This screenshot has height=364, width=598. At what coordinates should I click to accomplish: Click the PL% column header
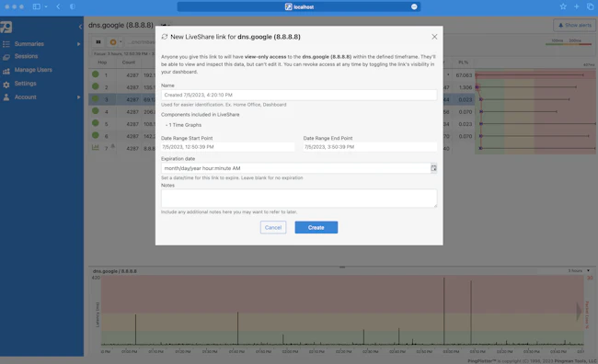coord(463,63)
